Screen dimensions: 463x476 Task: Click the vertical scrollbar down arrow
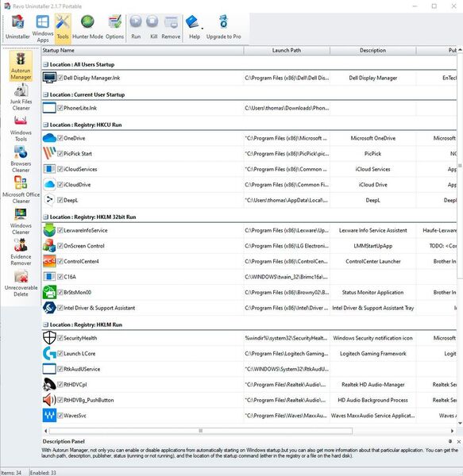click(x=460, y=423)
